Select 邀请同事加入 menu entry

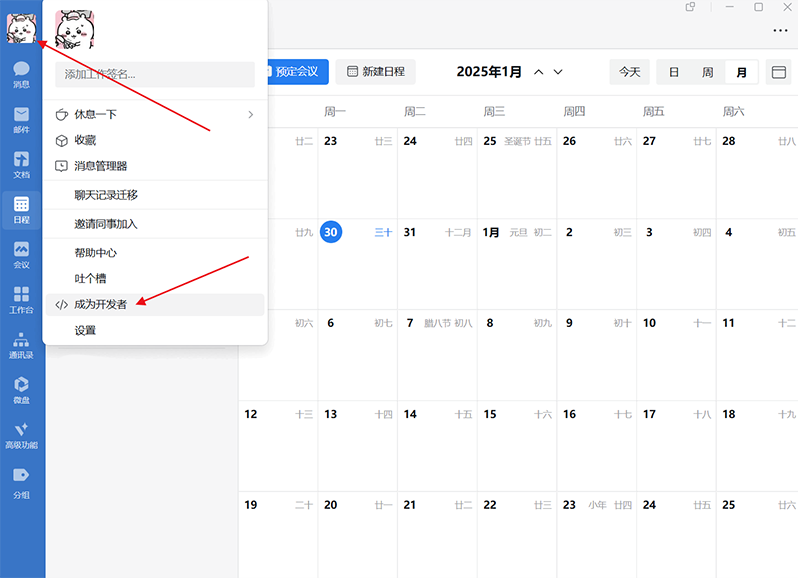point(155,224)
